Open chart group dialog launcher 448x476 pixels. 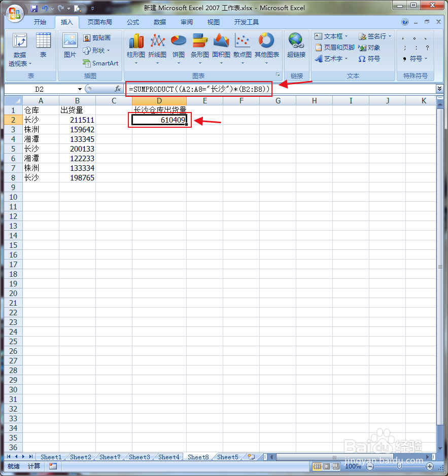pos(278,75)
